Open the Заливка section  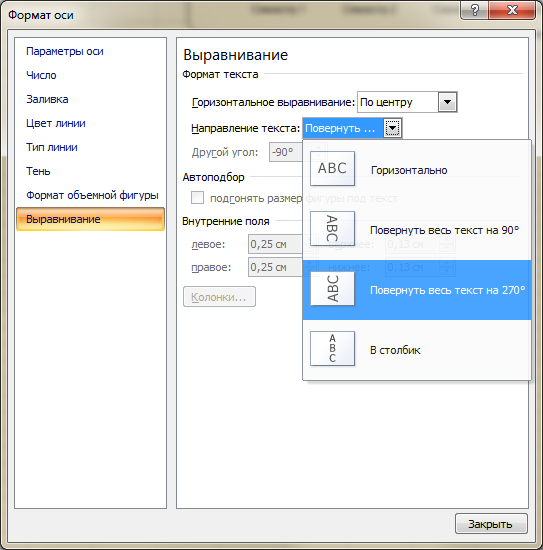pyautogui.click(x=47, y=99)
